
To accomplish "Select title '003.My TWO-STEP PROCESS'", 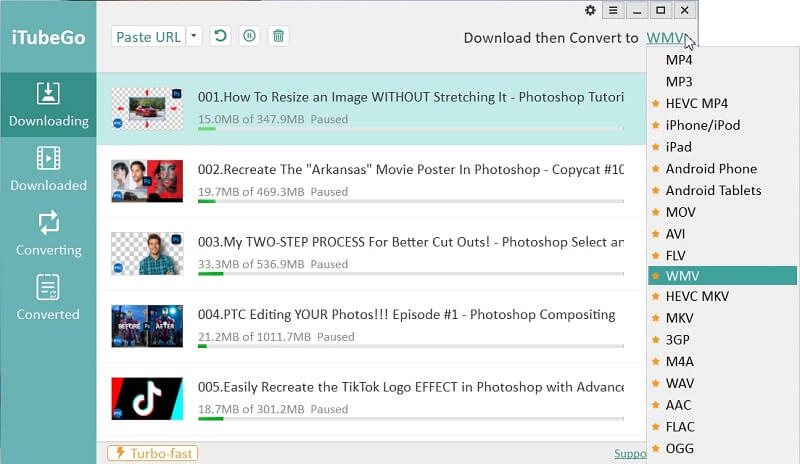I will click(x=411, y=242).
